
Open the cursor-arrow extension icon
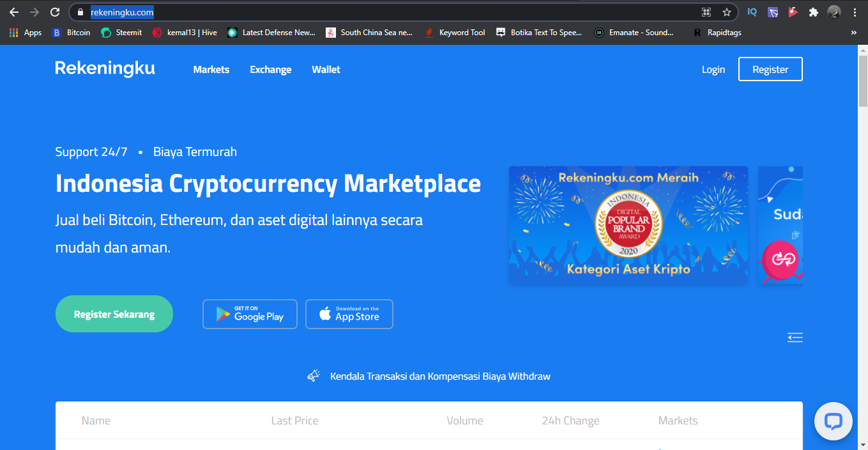click(x=773, y=12)
